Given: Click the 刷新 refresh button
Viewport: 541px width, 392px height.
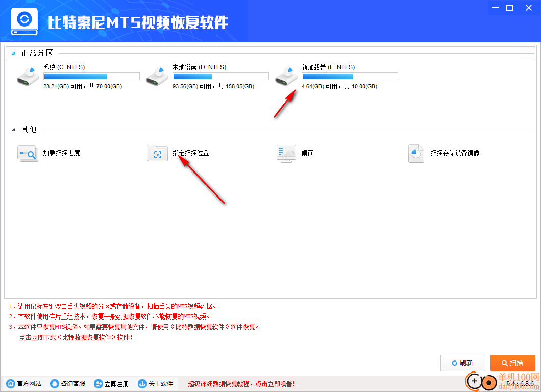Looking at the screenshot, I should pos(463,363).
